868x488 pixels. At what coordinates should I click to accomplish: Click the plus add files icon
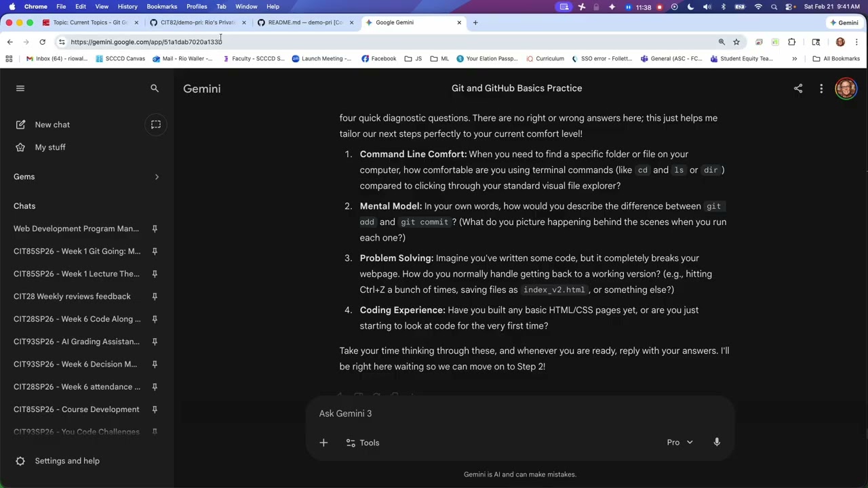pyautogui.click(x=323, y=443)
